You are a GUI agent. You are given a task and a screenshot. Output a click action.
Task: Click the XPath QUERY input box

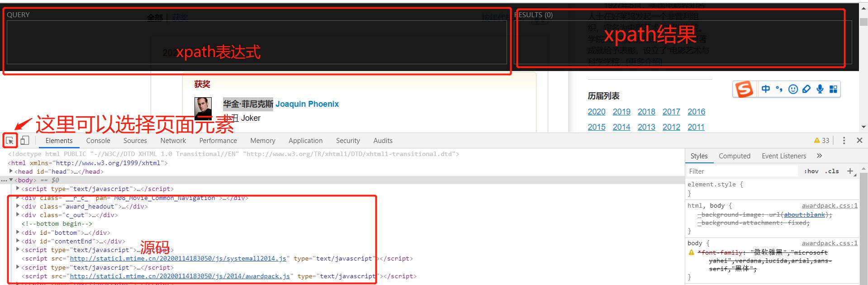click(256, 42)
